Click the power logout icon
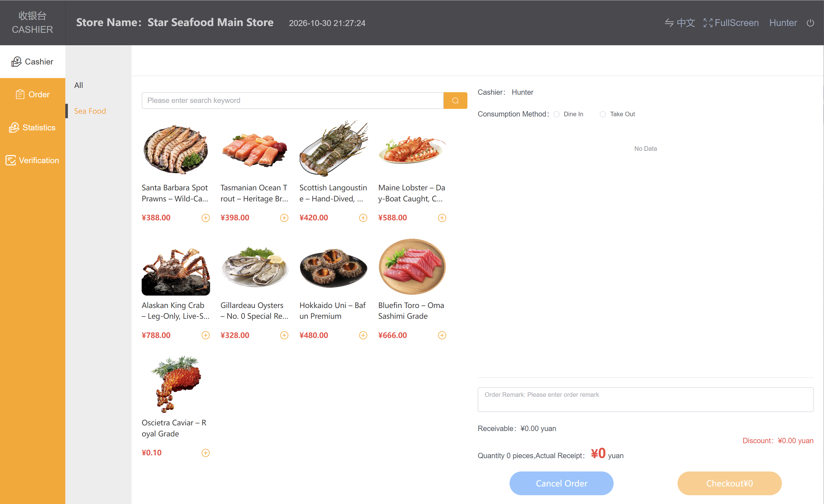The height and width of the screenshot is (504, 824). click(x=810, y=23)
